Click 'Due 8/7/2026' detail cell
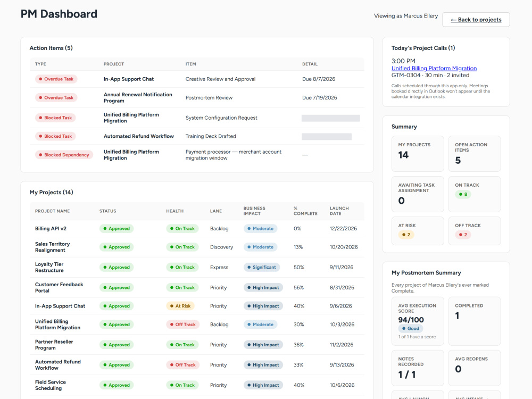Image resolution: width=532 pixels, height=399 pixels. (x=319, y=79)
